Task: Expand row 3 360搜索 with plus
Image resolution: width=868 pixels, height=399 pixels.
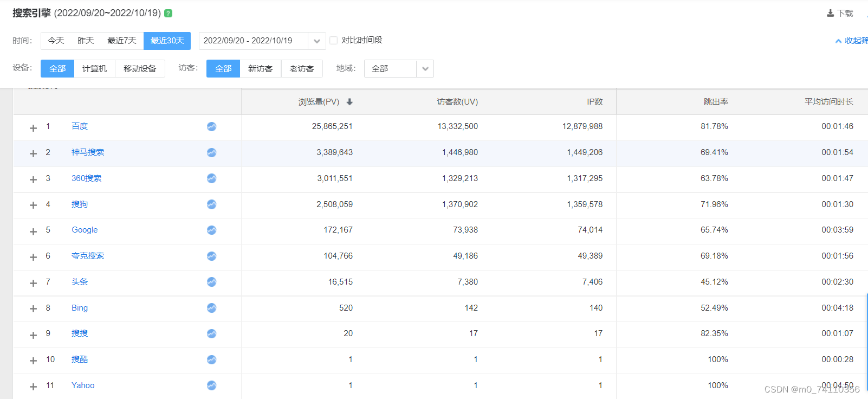Action: [33, 179]
